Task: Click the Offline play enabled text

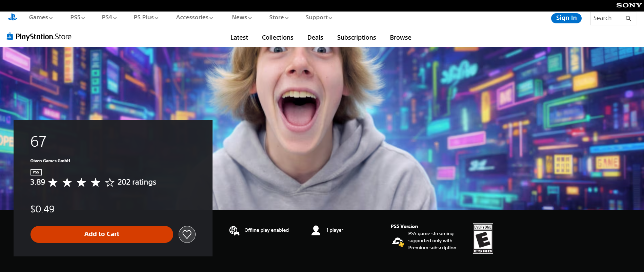Action: 267,230
